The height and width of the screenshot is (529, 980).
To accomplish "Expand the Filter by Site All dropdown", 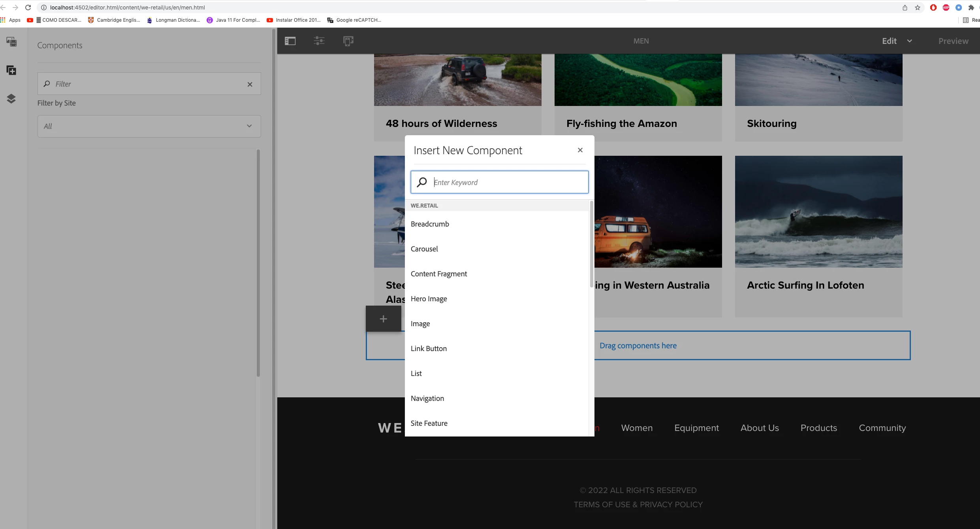I will click(149, 126).
